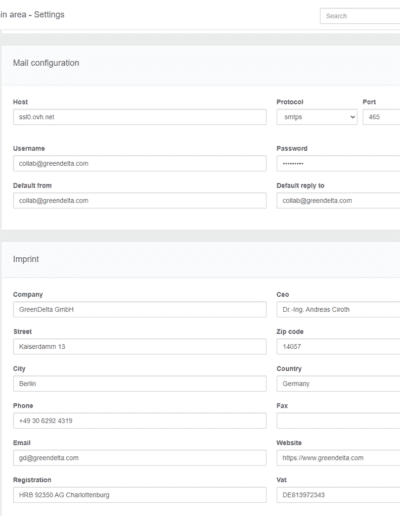
Task: Click the Country field showing Germany
Action: tap(338, 384)
